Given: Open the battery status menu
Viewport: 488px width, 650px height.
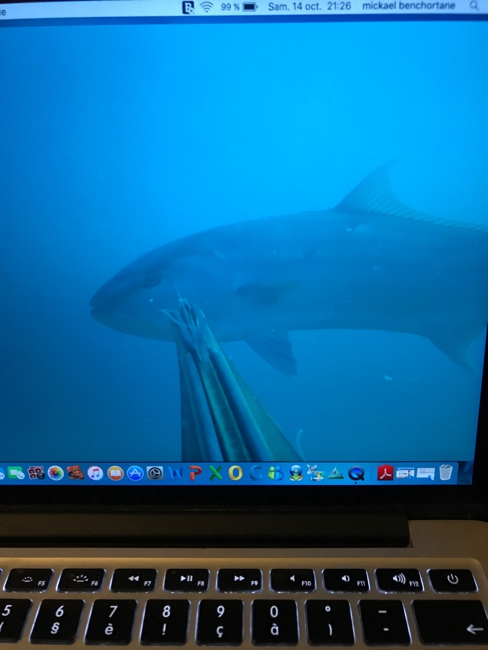Looking at the screenshot, I should click(239, 7).
